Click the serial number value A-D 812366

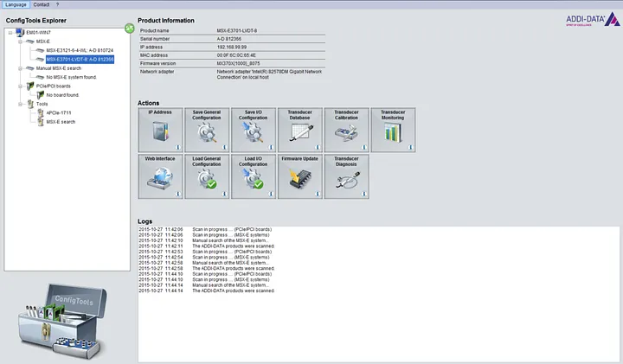228,39
